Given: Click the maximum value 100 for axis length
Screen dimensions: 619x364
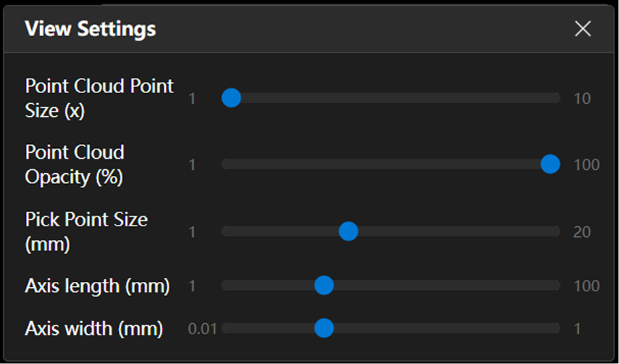Looking at the screenshot, I should (x=586, y=286).
